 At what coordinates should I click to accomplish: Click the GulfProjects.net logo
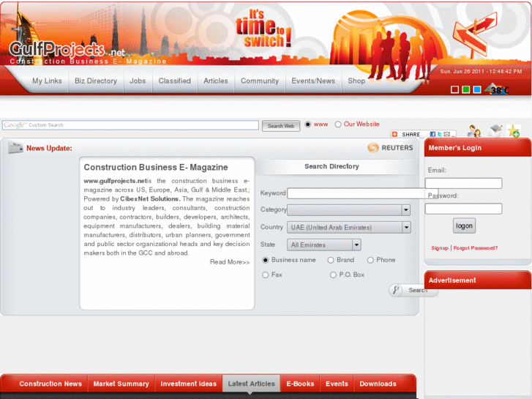pyautogui.click(x=67, y=51)
